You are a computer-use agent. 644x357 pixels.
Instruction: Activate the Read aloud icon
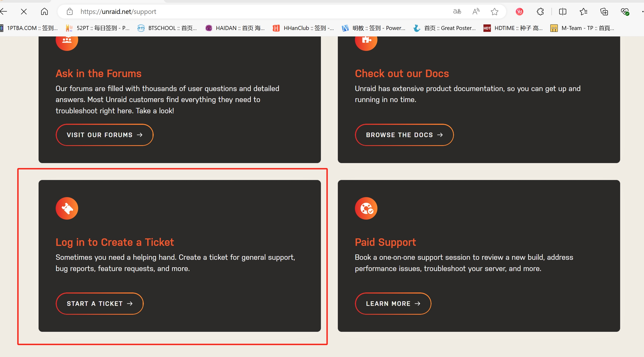(x=476, y=12)
